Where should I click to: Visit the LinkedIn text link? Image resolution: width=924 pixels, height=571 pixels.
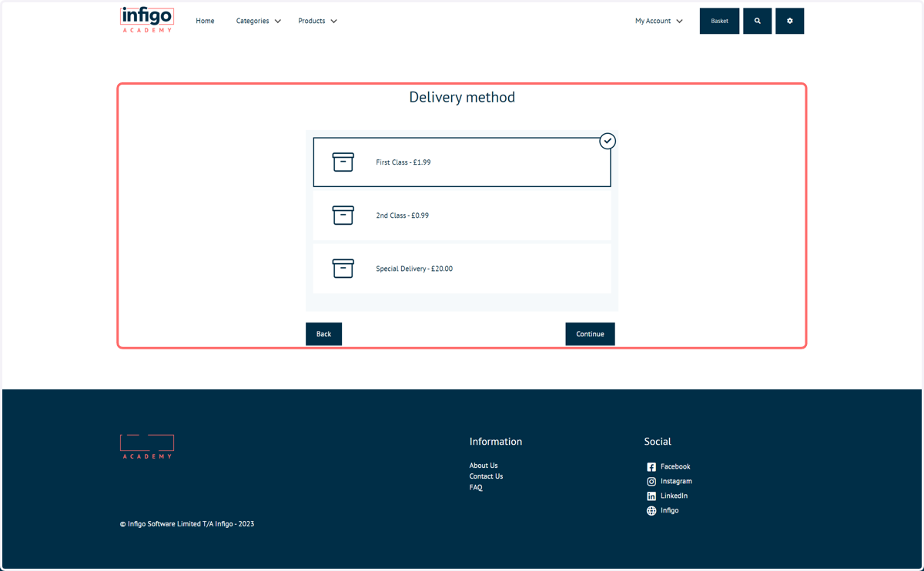[674, 496]
